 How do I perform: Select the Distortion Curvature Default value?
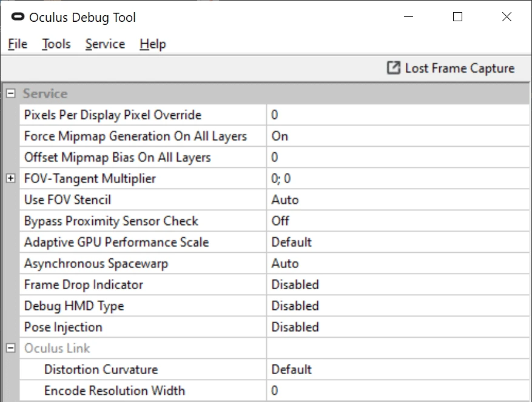click(x=397, y=369)
